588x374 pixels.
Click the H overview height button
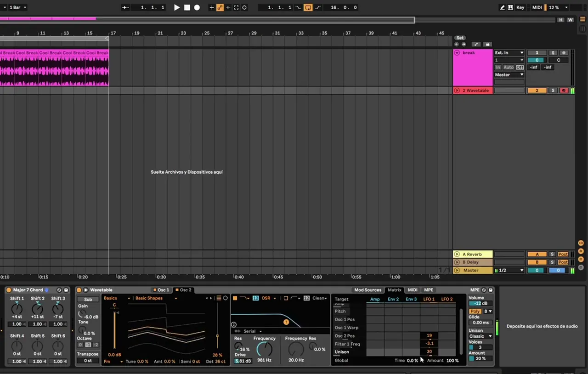point(561,20)
